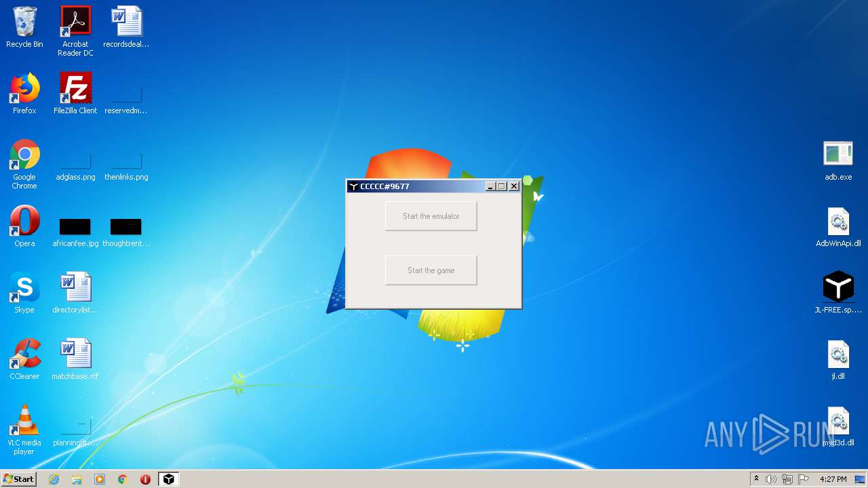The width and height of the screenshot is (868, 488).
Task: Select the Firefox desktop shortcut
Action: tap(24, 94)
